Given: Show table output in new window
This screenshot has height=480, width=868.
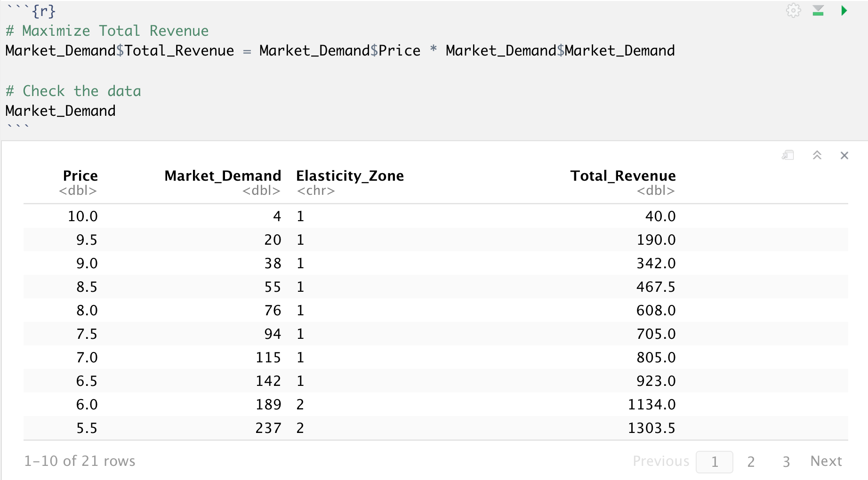Looking at the screenshot, I should [788, 155].
